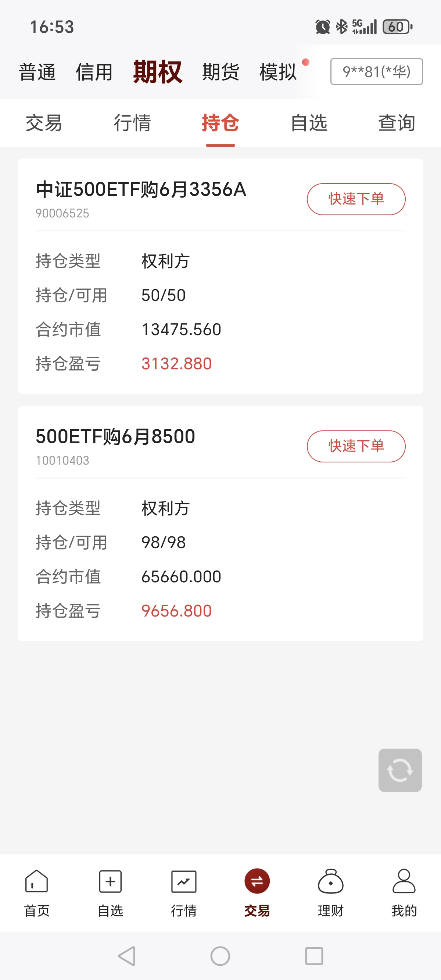Open the 理财 money bag icon
This screenshot has width=441, height=980.
point(330,881)
